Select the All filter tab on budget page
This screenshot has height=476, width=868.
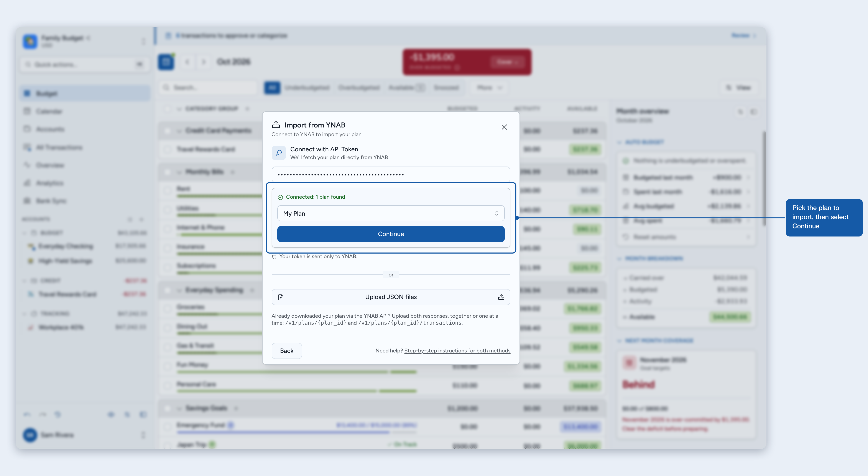[272, 88]
